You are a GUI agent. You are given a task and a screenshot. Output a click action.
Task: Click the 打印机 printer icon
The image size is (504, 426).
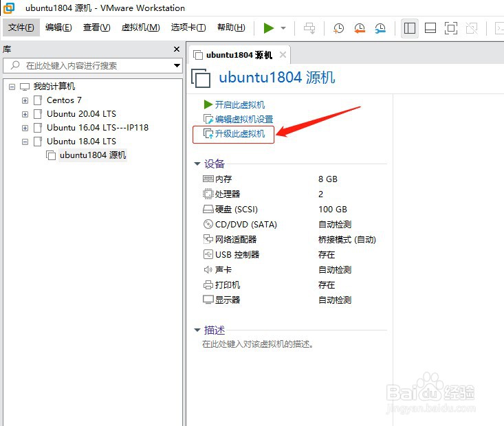(x=208, y=284)
